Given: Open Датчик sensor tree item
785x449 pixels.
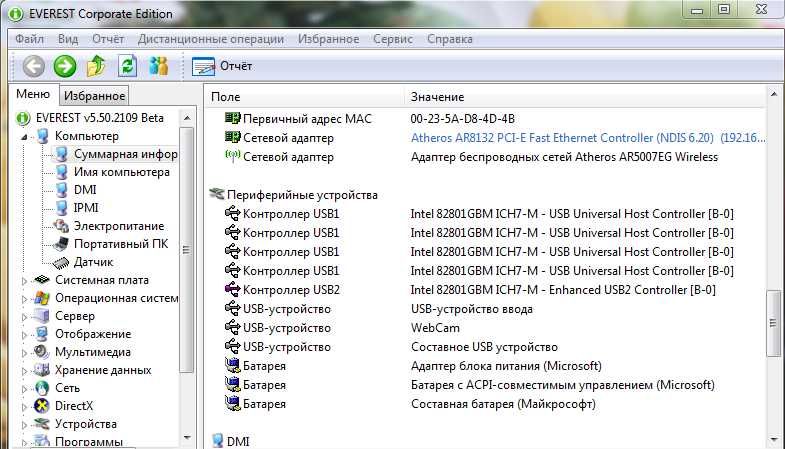Looking at the screenshot, I should (94, 262).
